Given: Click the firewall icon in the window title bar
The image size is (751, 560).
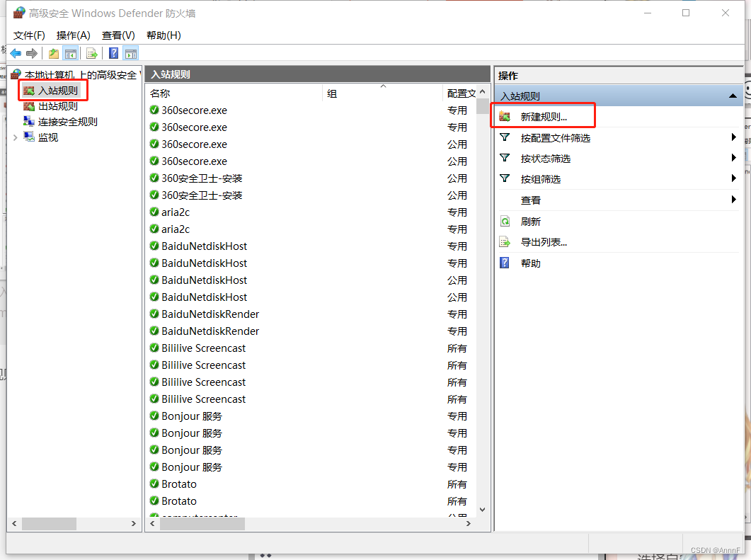Looking at the screenshot, I should pos(18,13).
